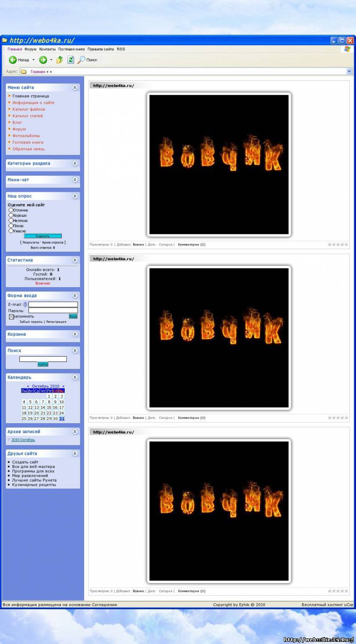
Task: Select the Плохо poll option
Action: [11, 226]
